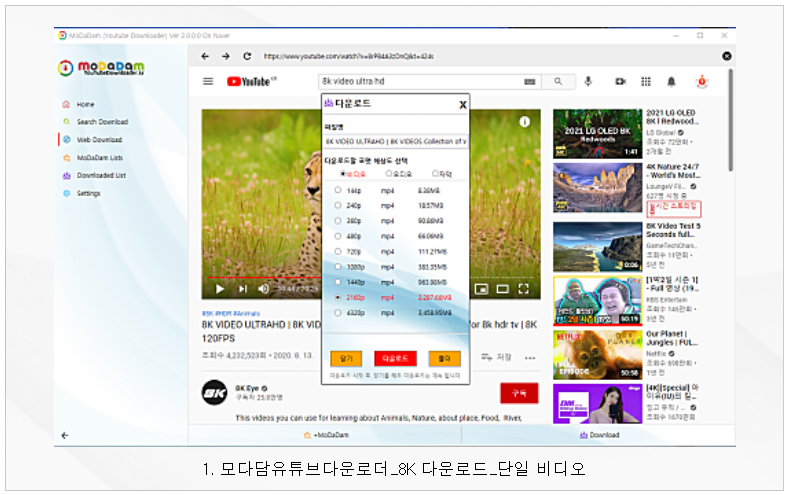This screenshot has height=495, width=790.
Task: Click the red 다운로드 button
Action: 396,358
